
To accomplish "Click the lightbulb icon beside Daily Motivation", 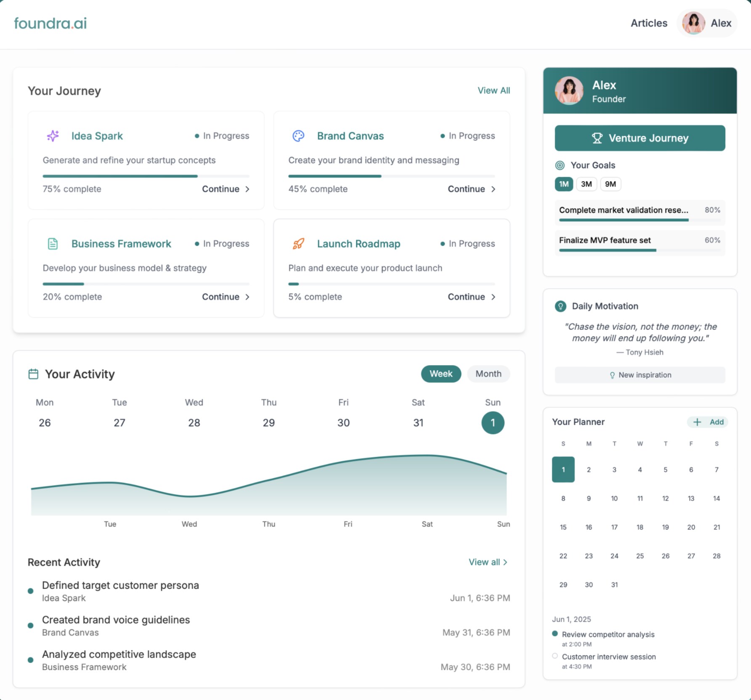I will (x=560, y=306).
